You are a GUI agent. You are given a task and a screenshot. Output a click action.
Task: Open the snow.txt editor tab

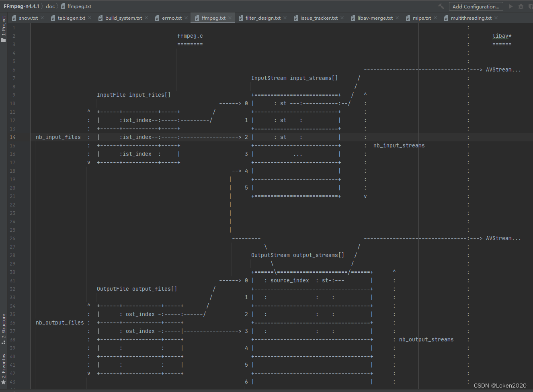28,18
